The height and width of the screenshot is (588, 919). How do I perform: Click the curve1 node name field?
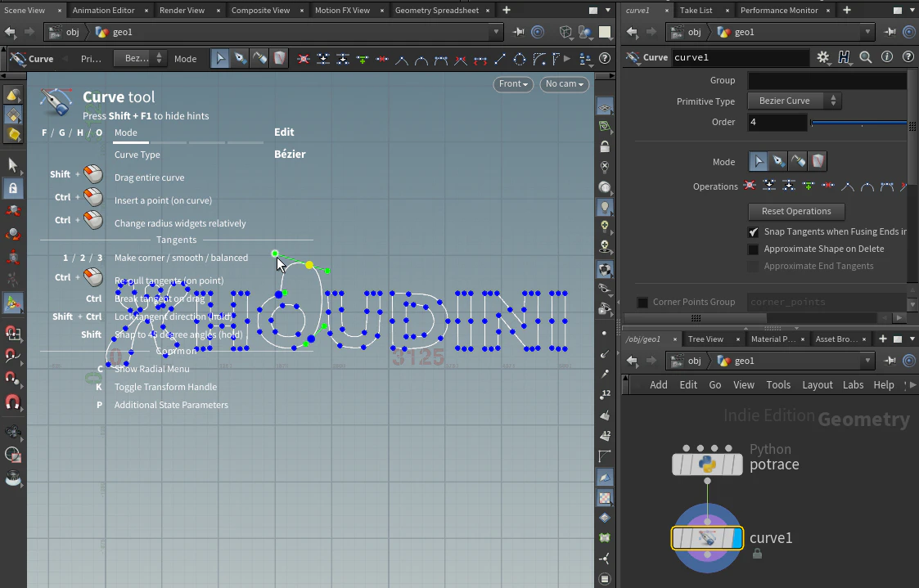(x=741, y=57)
